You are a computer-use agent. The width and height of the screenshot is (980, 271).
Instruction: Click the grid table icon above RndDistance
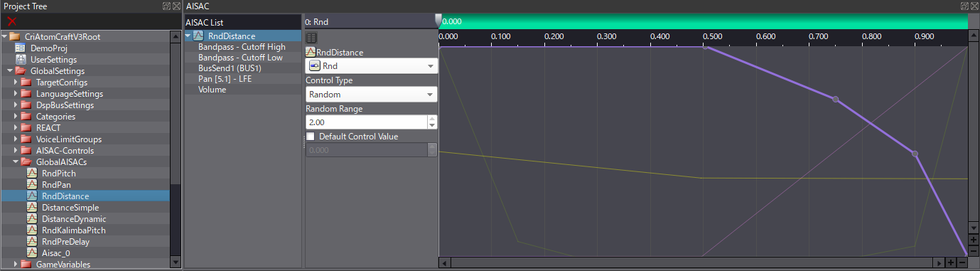pos(311,38)
